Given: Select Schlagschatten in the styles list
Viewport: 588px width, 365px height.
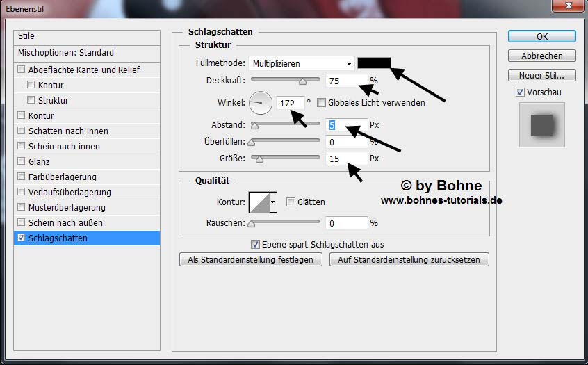Looking at the screenshot, I should pos(58,238).
